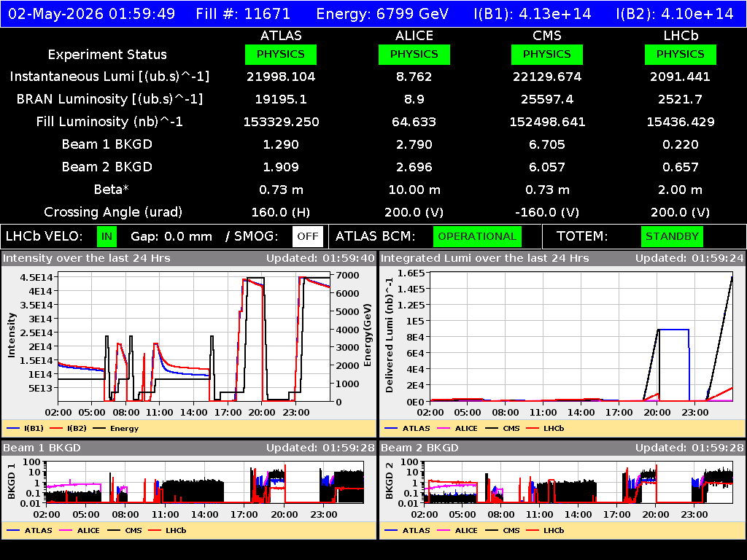
Task: Select the Energy black legend swatch
Action: click(99, 429)
